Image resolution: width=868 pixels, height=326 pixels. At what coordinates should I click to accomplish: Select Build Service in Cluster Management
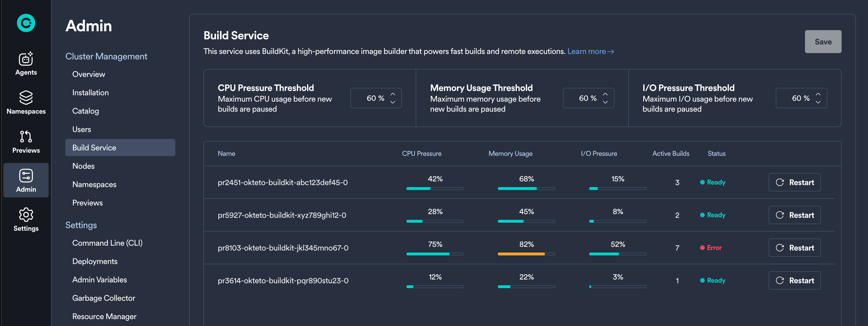pyautogui.click(x=94, y=148)
